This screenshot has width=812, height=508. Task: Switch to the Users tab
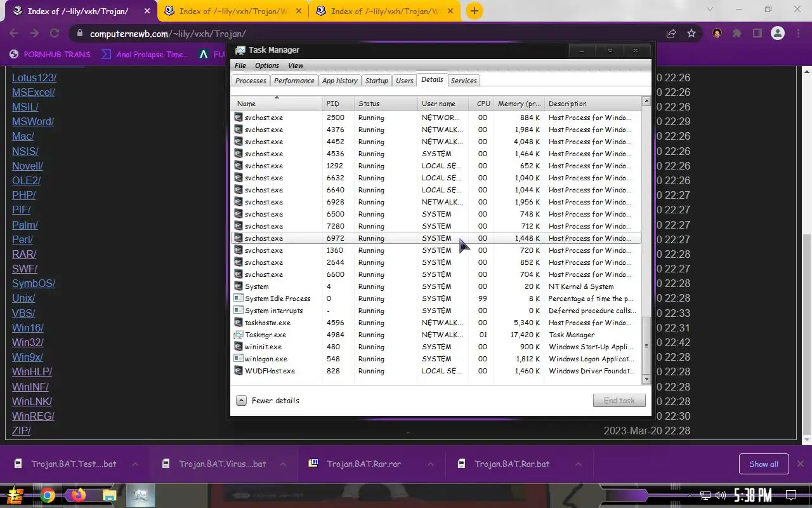pos(404,81)
